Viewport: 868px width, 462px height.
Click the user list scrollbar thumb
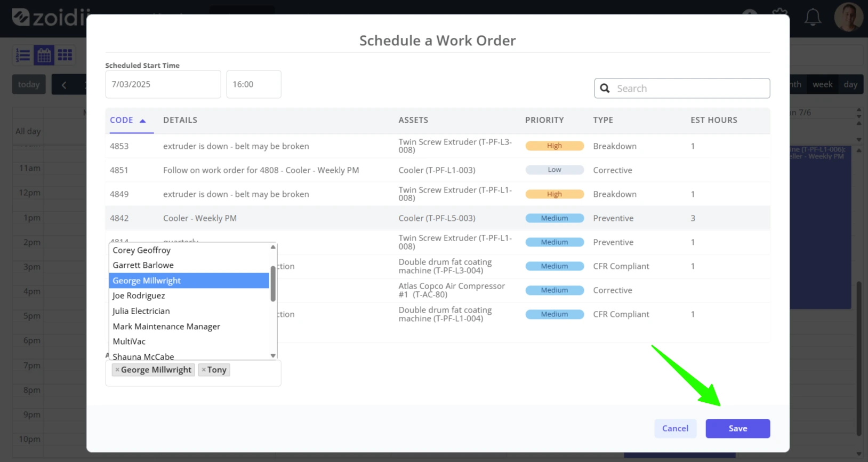273,284
